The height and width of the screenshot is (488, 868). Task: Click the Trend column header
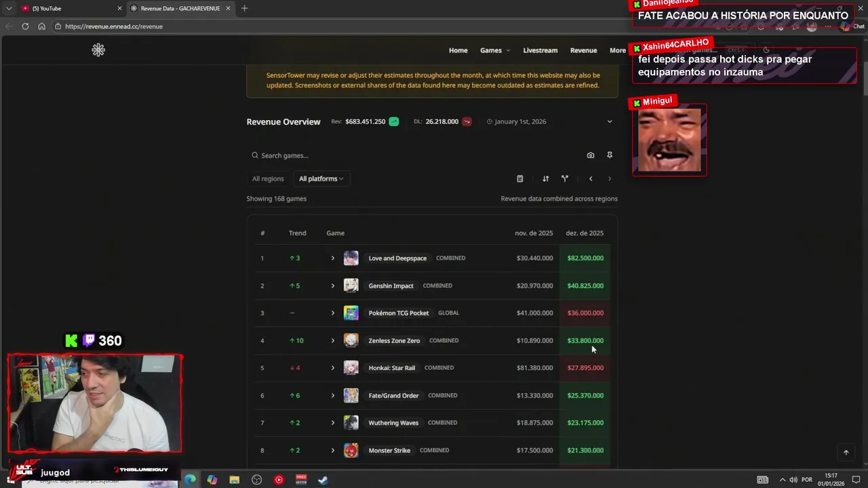tap(297, 233)
